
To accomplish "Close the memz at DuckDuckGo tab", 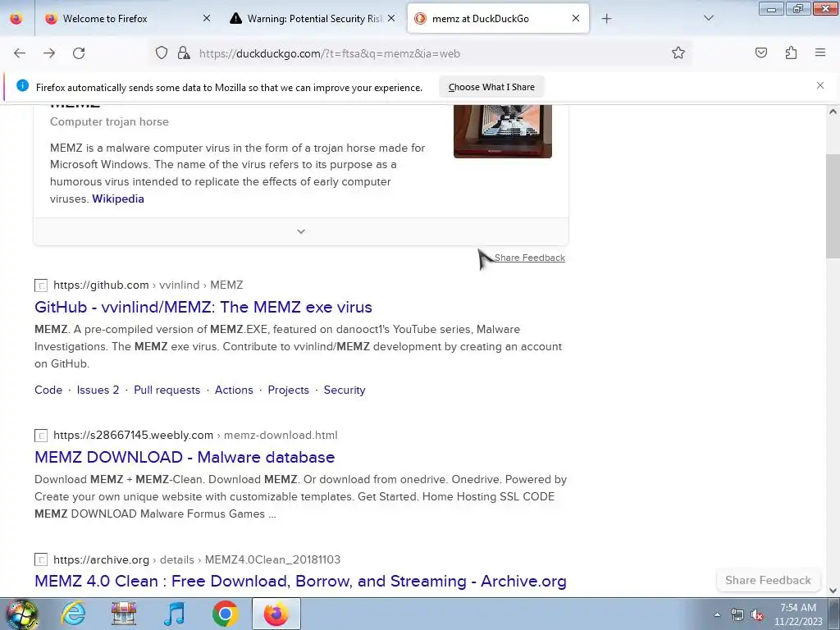I will click(576, 18).
